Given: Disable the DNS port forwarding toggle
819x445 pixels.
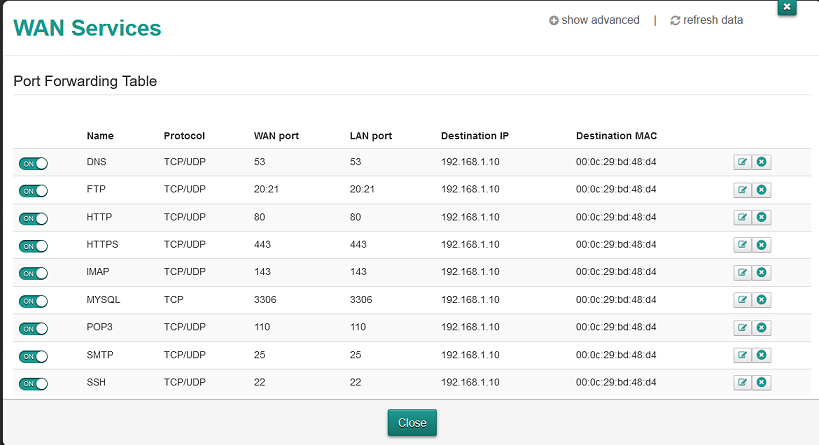Looking at the screenshot, I should [33, 163].
